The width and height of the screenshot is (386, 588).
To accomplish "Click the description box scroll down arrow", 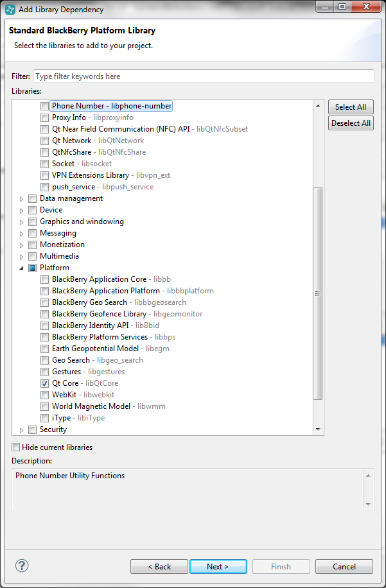I will point(368,505).
